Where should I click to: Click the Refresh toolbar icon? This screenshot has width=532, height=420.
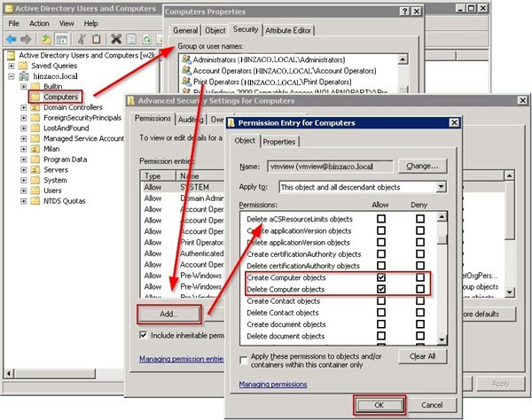click(145, 39)
